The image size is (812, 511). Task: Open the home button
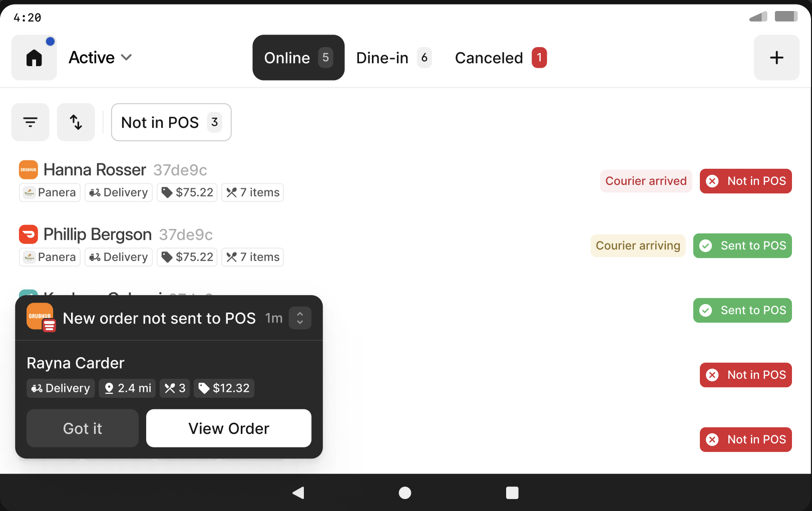click(x=34, y=58)
